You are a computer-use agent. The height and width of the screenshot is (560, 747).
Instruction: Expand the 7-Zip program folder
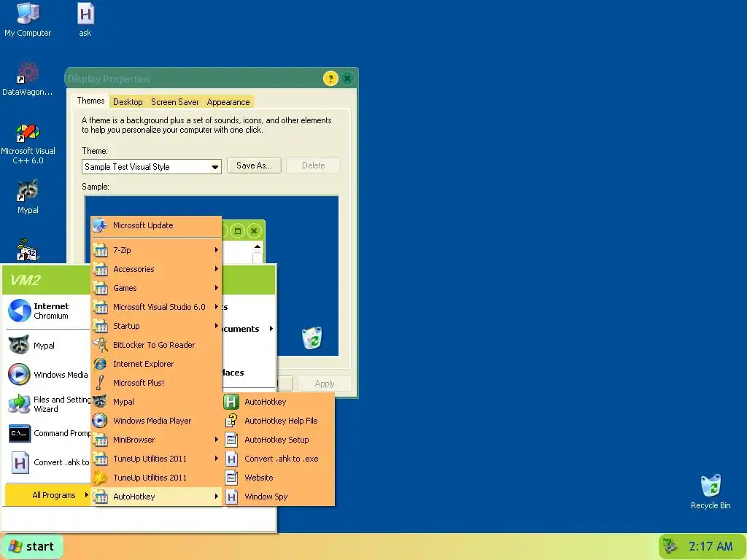(x=156, y=250)
